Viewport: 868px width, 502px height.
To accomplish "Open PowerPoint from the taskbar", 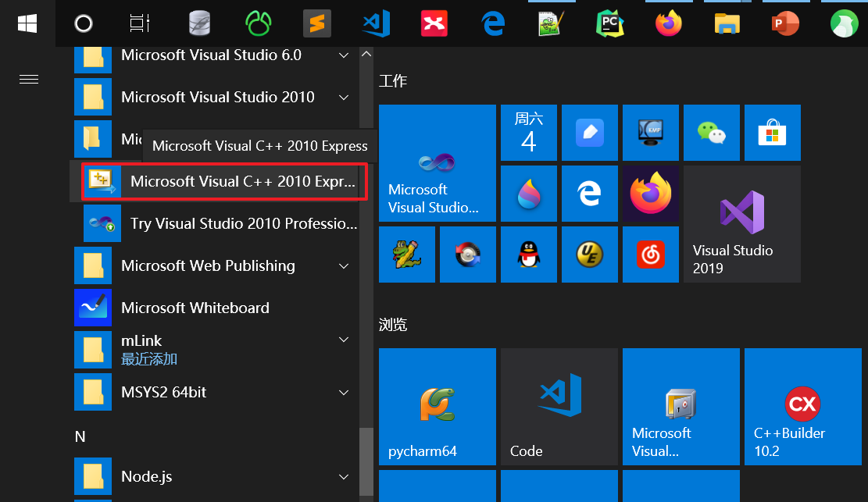I will pos(785,23).
